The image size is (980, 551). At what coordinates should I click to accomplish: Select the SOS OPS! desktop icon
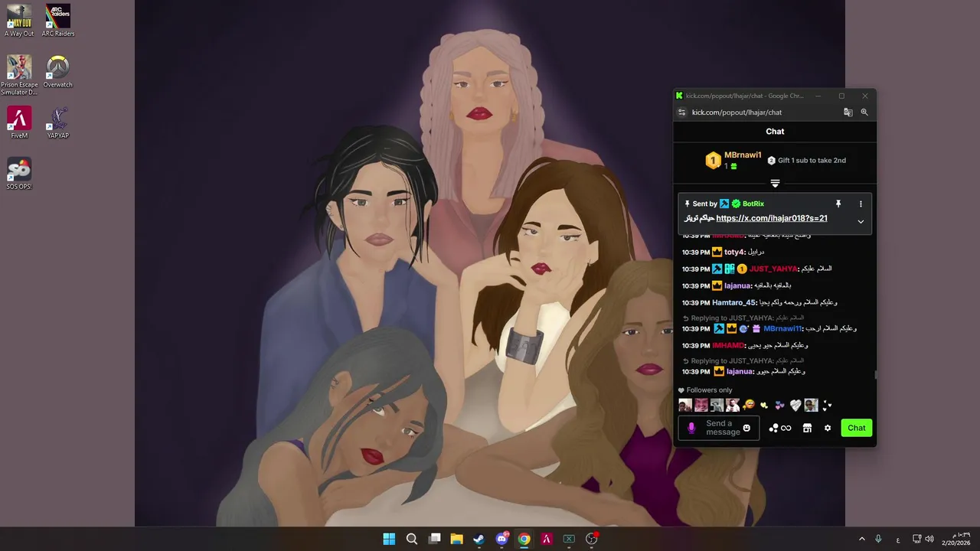19,174
